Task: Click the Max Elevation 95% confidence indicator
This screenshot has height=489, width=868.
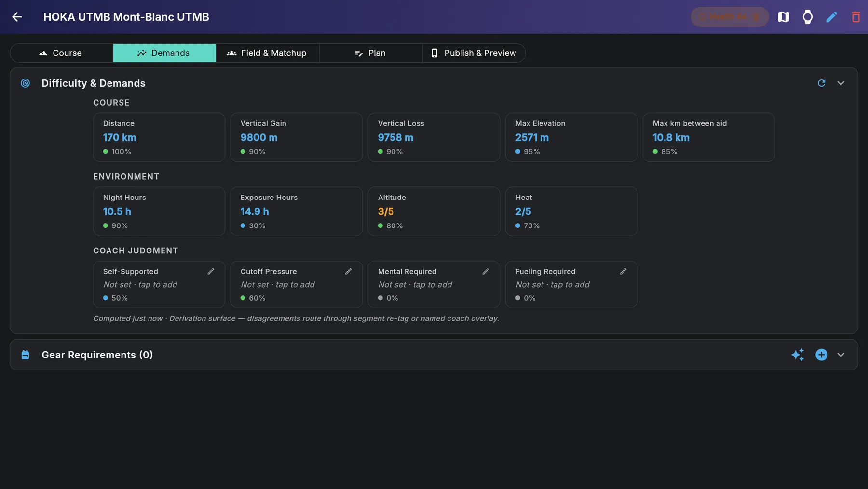Action: pos(528,152)
